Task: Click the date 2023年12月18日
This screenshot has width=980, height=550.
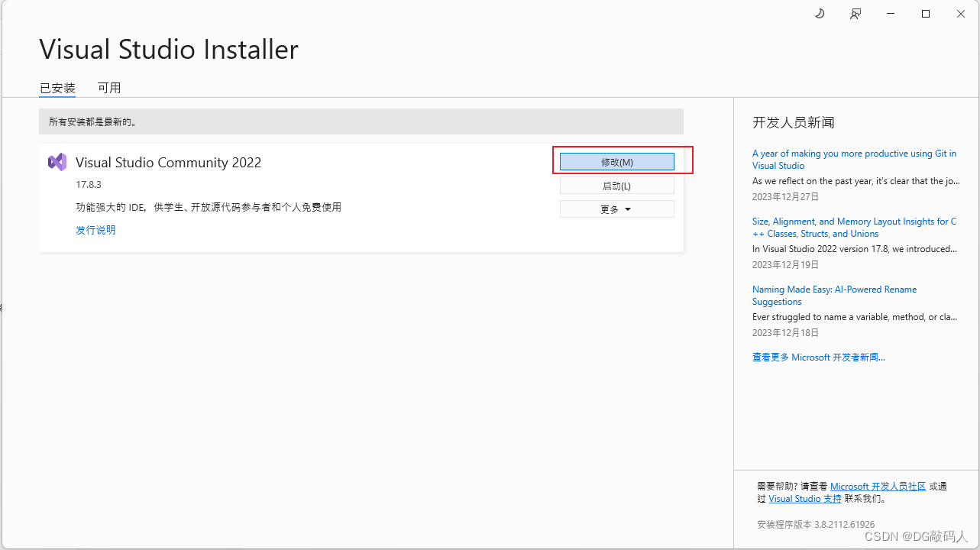Action: pos(785,332)
